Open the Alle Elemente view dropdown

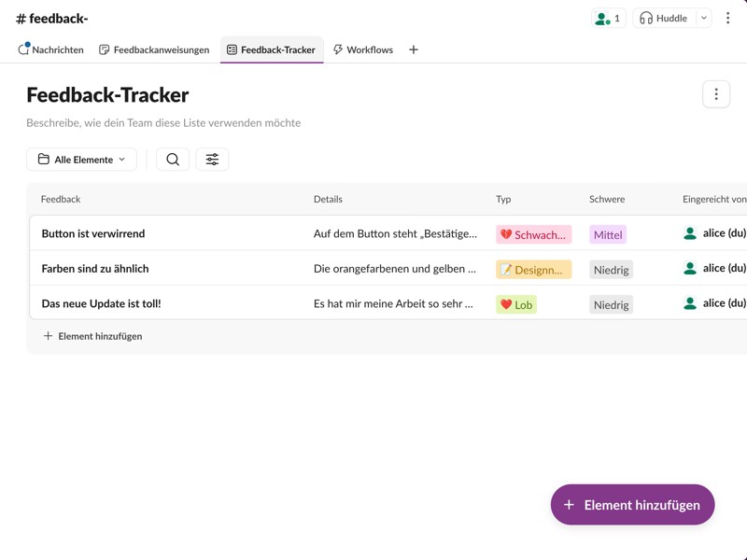(81, 159)
